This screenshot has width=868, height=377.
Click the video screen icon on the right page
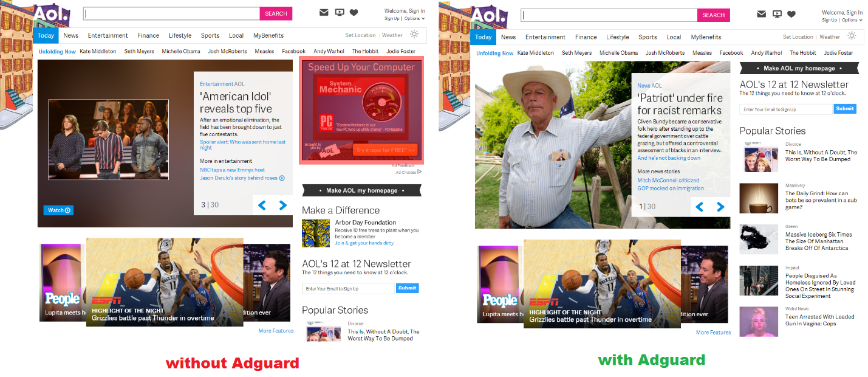pyautogui.click(x=777, y=14)
